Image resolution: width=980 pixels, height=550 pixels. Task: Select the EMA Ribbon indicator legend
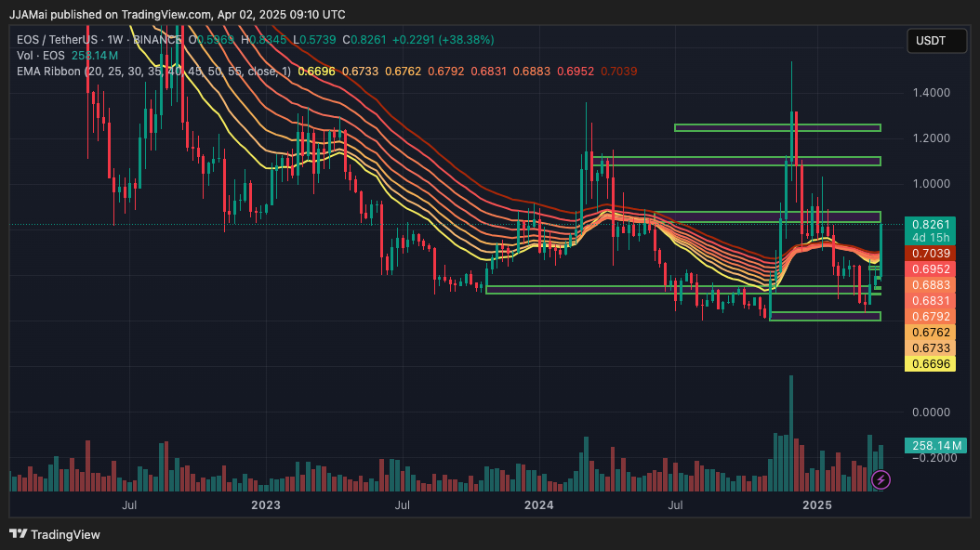[153, 72]
